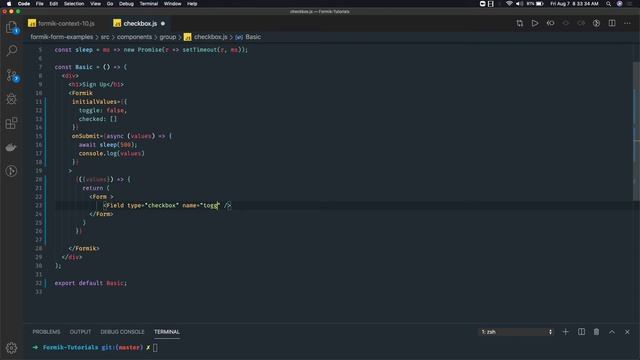Create a new terminal with plus icon
Viewport: 640px width, 360px height.
pyautogui.click(x=565, y=332)
